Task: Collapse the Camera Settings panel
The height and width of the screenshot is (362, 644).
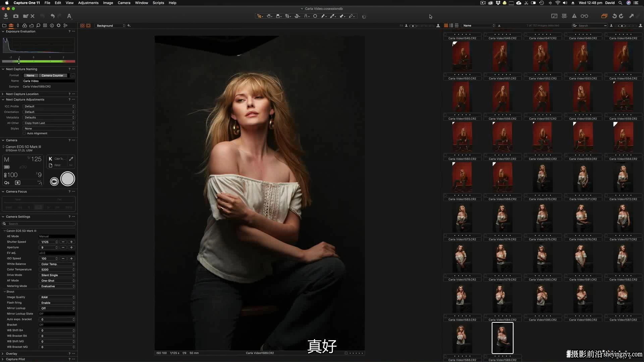Action: tap(3, 217)
